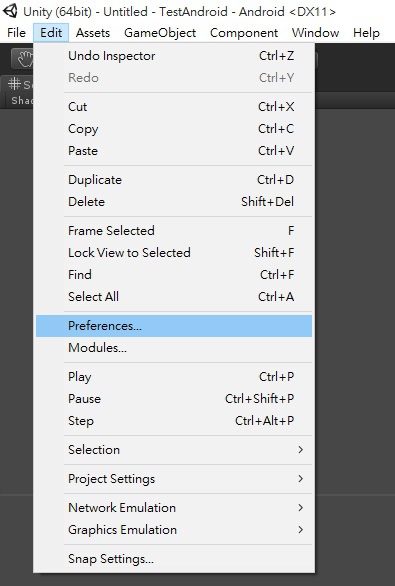This screenshot has width=395, height=586.
Task: Choose Step from the Edit menu
Action: (x=174, y=421)
